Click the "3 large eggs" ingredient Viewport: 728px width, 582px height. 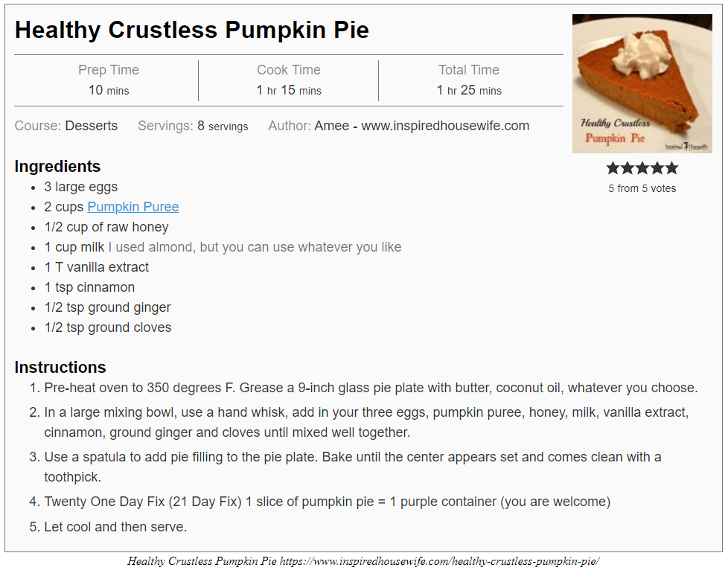pos(81,187)
